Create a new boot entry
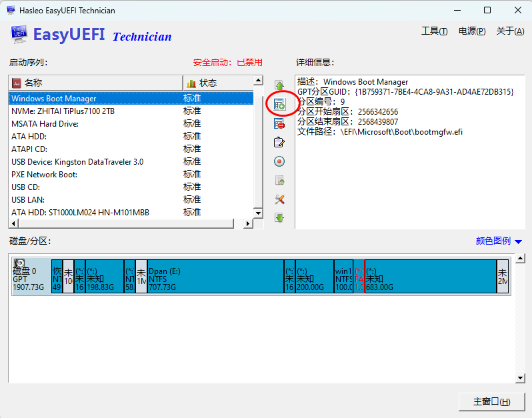This screenshot has width=532, height=418. (x=279, y=104)
